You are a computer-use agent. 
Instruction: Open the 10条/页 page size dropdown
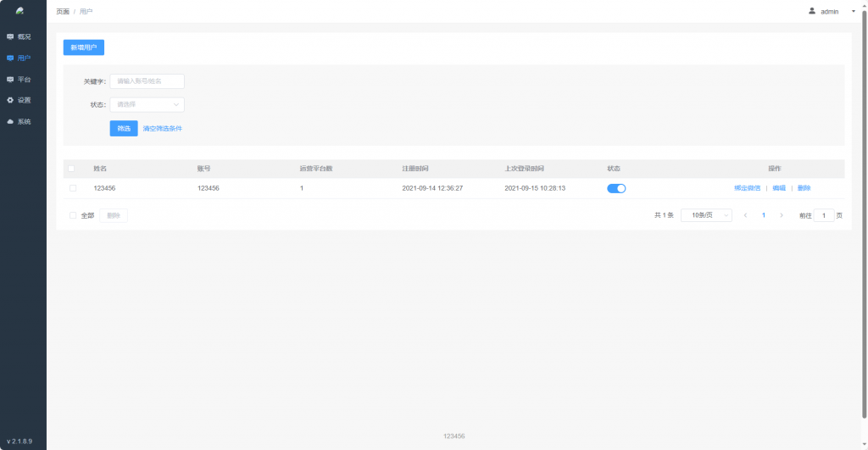(706, 215)
